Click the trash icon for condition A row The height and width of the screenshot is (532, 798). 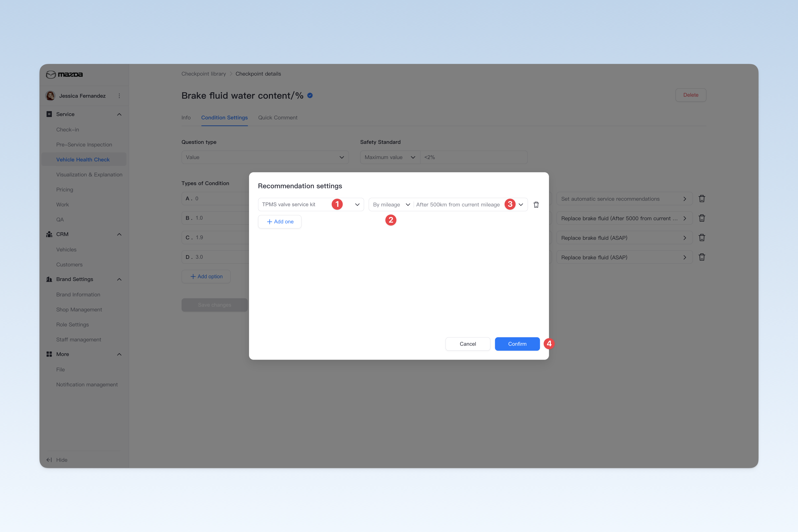pyautogui.click(x=702, y=199)
